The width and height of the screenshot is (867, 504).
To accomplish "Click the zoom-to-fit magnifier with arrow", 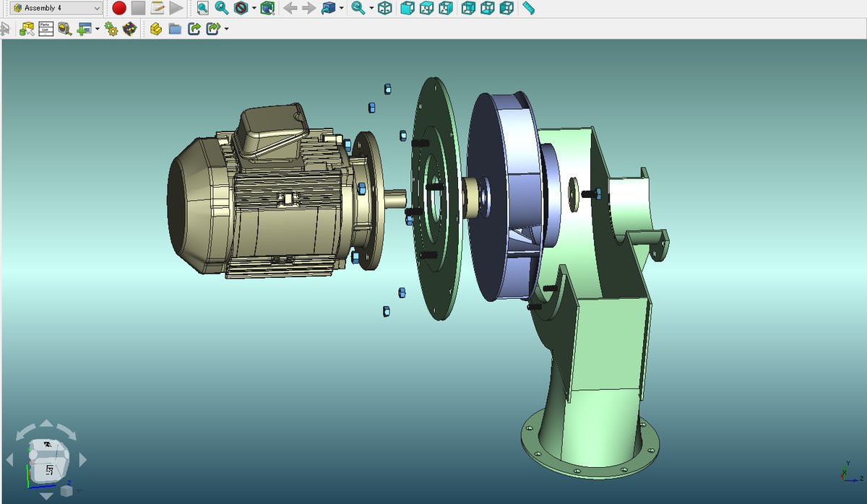I will pyautogui.click(x=222, y=8).
